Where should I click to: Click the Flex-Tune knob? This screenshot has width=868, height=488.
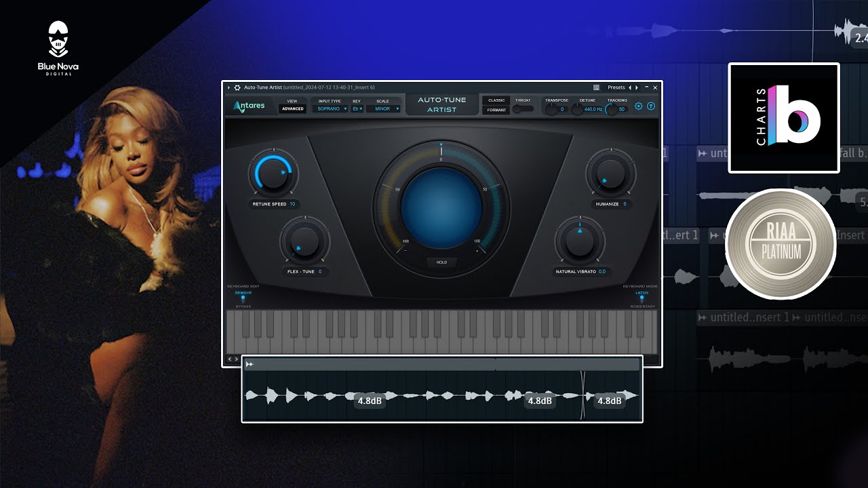click(x=304, y=241)
